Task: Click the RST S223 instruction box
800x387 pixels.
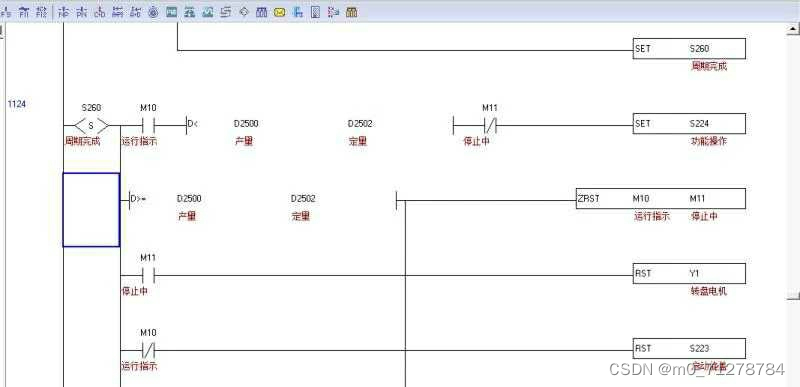Action: click(x=689, y=348)
